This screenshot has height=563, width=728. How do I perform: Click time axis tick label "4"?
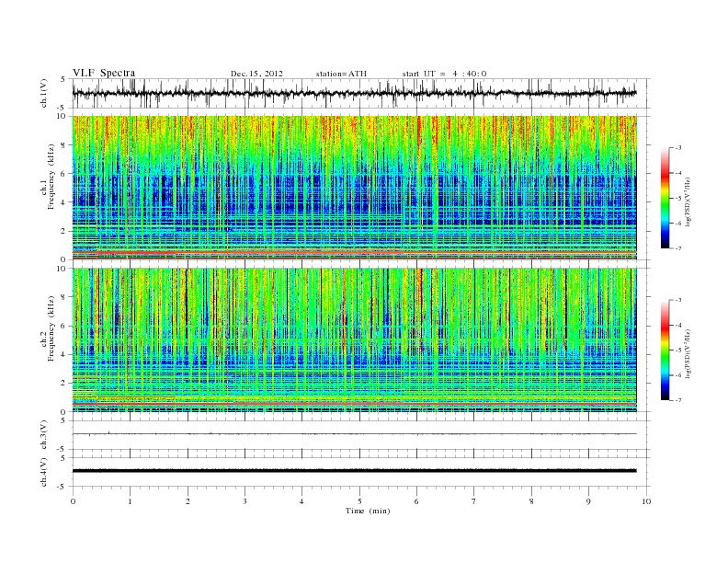click(x=301, y=501)
